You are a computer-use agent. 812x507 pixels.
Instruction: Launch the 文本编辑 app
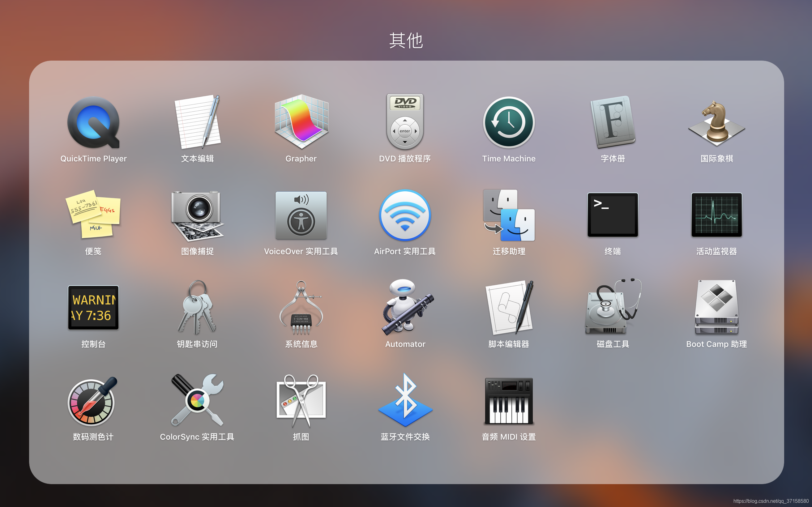tap(197, 123)
